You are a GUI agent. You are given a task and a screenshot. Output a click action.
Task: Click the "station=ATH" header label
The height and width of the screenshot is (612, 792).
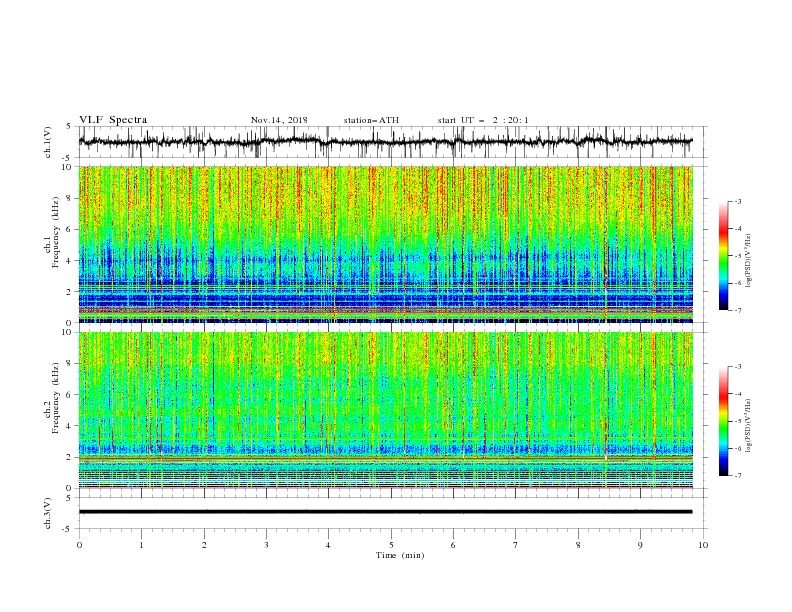pyautogui.click(x=371, y=120)
